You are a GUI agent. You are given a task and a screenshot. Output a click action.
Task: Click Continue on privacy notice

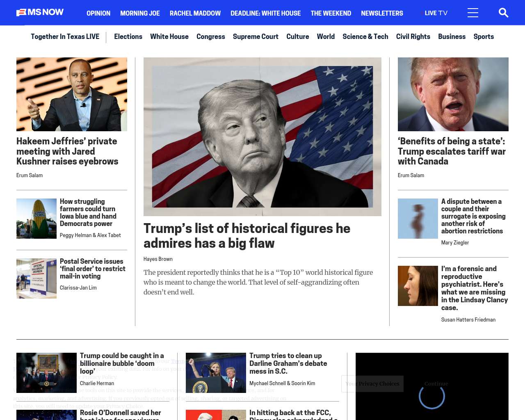tap(436, 384)
